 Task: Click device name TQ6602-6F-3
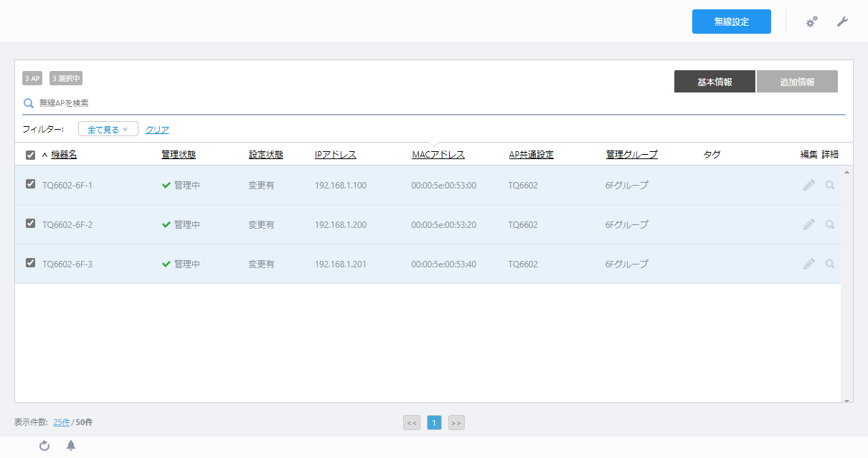pos(67,264)
